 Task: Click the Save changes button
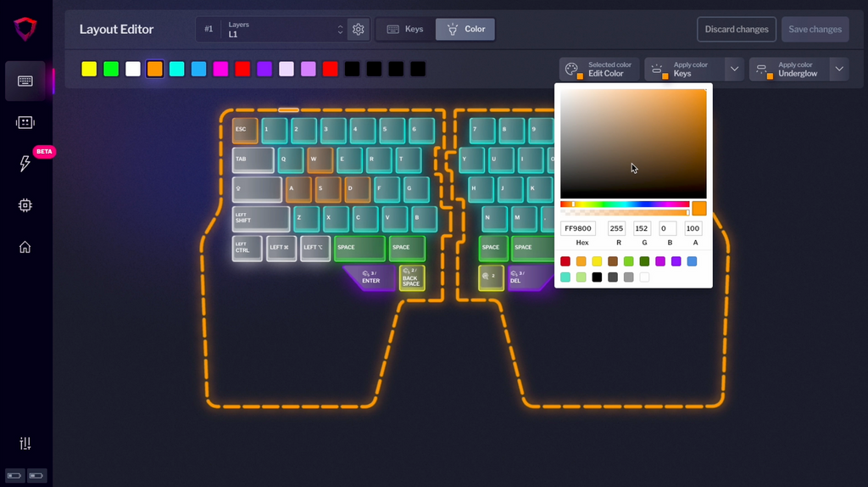click(x=815, y=30)
